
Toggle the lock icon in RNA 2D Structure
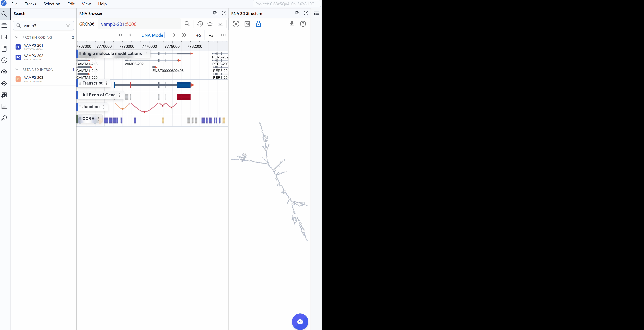pos(258,24)
